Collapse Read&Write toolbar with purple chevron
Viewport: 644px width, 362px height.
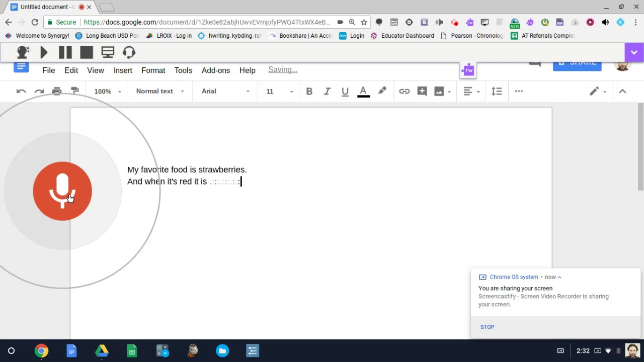634,52
